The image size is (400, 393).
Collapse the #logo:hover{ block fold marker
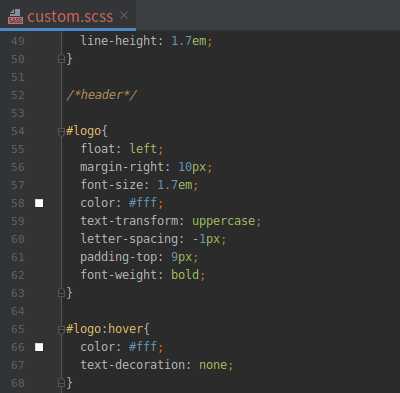[61, 330]
